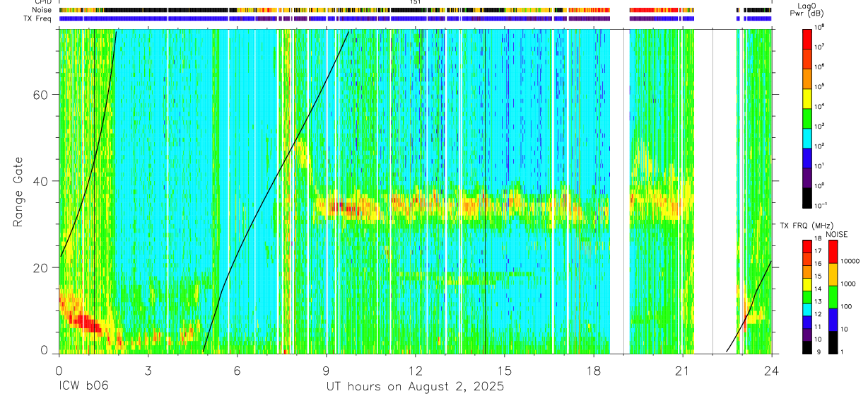
Task: Click the 'UT hours on August 2, 2025' label
Action: tap(415, 387)
